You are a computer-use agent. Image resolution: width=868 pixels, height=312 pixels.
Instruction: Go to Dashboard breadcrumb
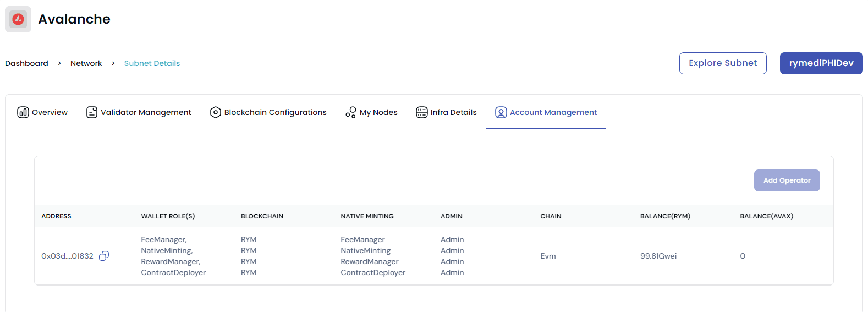pos(26,63)
